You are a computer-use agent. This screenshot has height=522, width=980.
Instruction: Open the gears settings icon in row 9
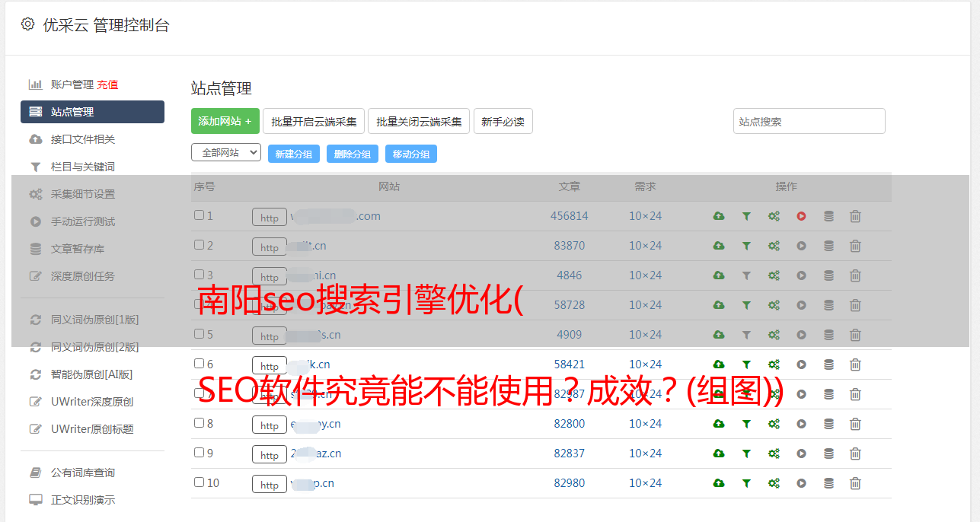pyautogui.click(x=774, y=454)
